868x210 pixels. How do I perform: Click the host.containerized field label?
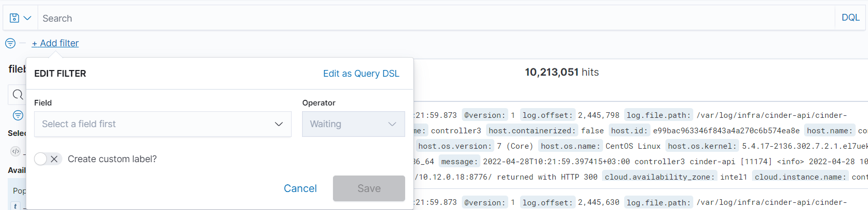[531, 131]
